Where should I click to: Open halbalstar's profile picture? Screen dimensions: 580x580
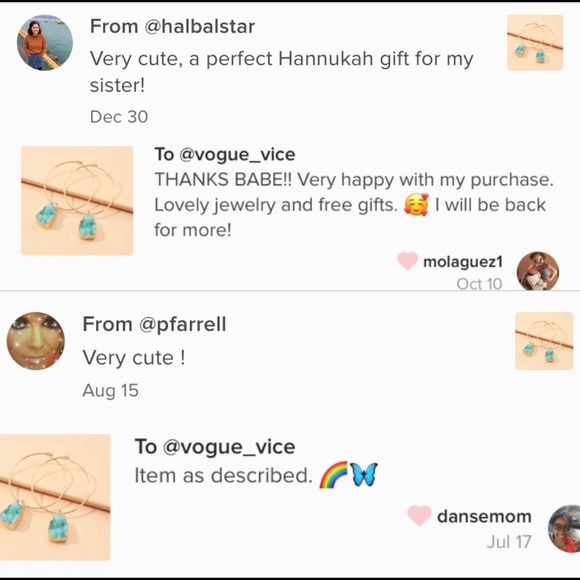[x=45, y=43]
